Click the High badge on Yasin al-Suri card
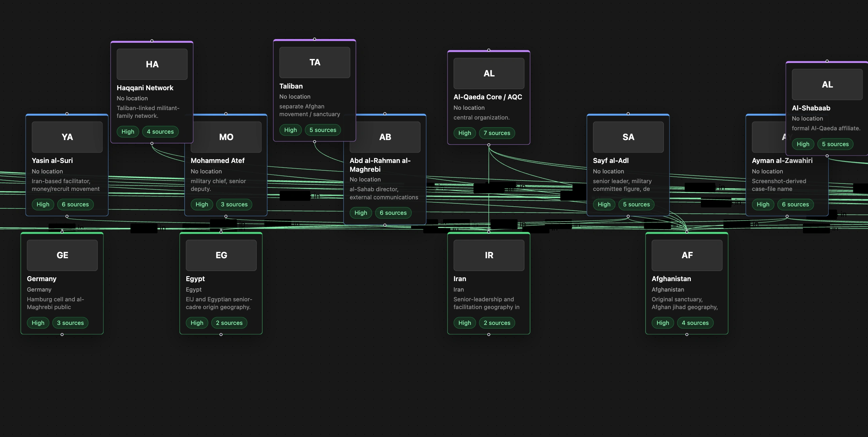The width and height of the screenshot is (868, 437). pos(43,204)
